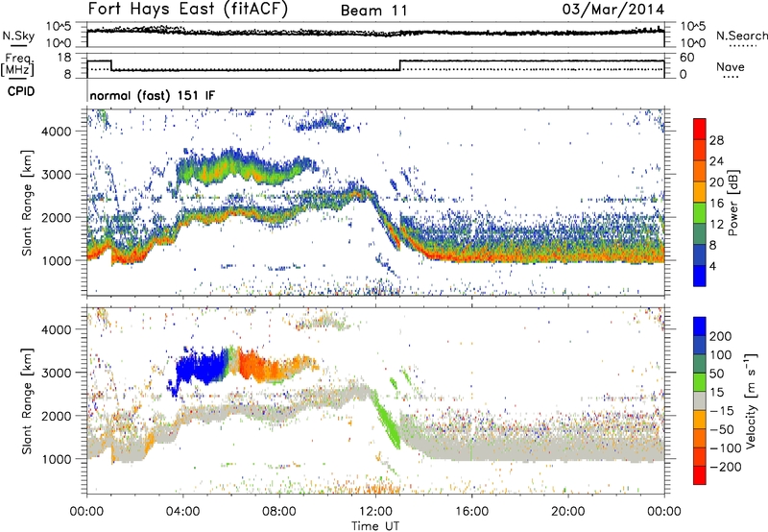The image size is (768, 532).
Task: Click the 'Time UT' axis label
Action: [x=375, y=526]
